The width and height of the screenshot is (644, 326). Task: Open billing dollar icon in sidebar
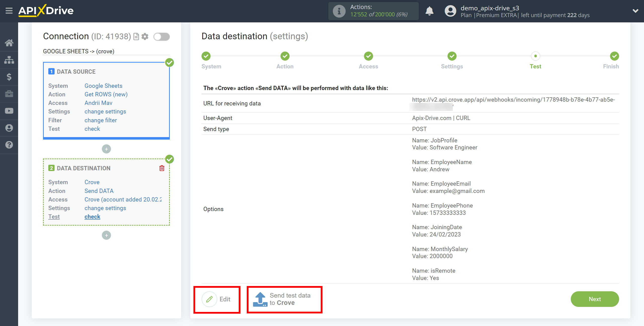[x=9, y=77]
